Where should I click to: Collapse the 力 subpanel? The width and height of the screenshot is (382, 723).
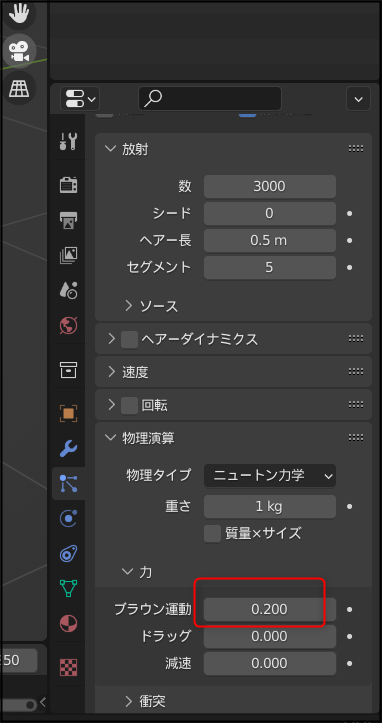tap(127, 572)
